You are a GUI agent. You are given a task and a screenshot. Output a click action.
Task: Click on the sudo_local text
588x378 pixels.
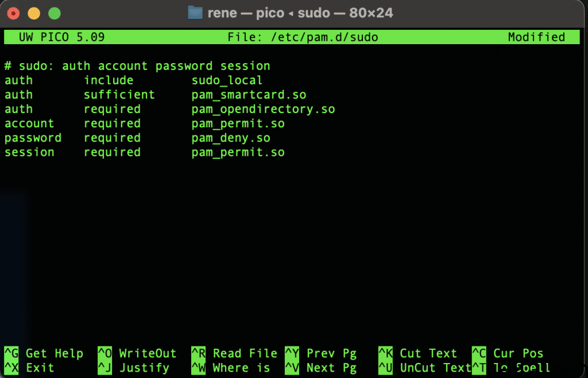point(227,80)
